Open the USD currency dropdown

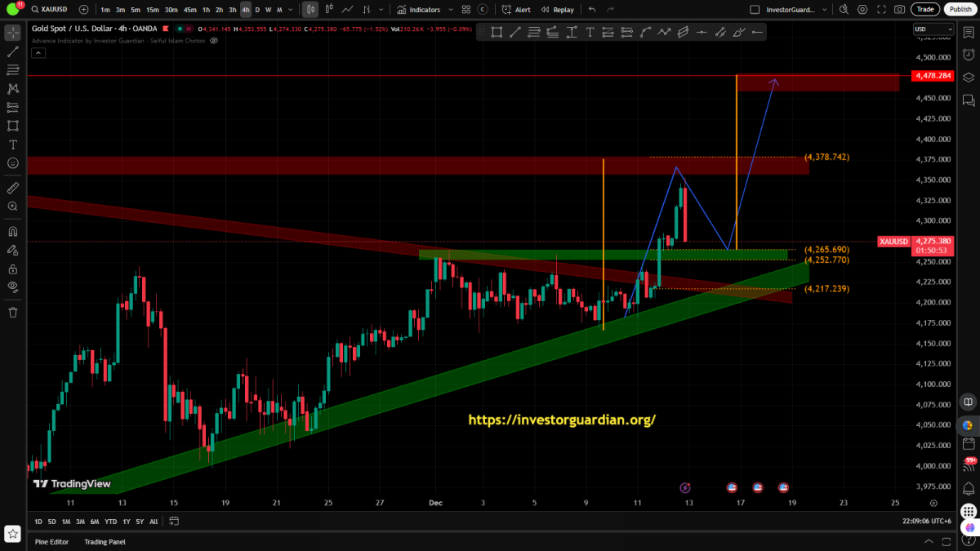click(933, 29)
